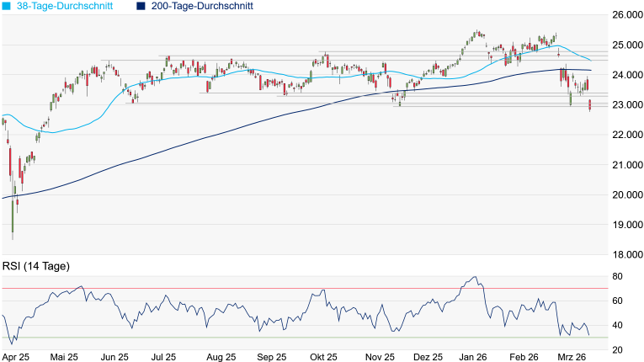Click the dark blue 200-Tage-Durchschnitt legend swatch
The height and width of the screenshot is (362, 644).
141,6
